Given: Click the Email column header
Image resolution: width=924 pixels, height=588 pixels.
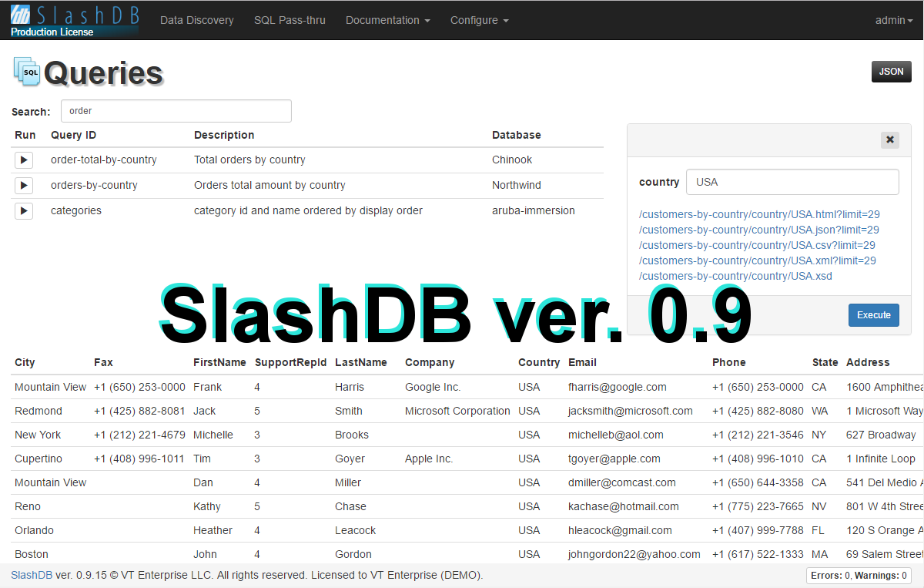Looking at the screenshot, I should point(582,363).
